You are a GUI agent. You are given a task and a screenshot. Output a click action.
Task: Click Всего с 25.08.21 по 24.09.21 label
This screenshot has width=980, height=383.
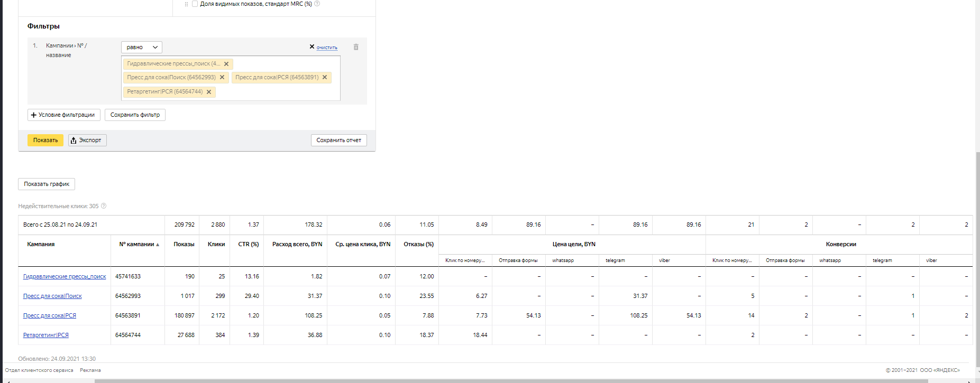coord(60,225)
